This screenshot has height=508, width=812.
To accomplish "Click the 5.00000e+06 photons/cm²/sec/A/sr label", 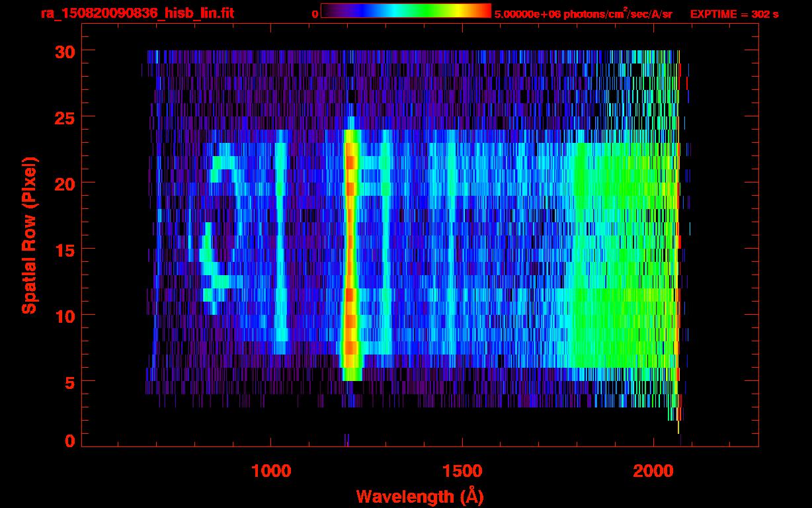I will (x=583, y=13).
